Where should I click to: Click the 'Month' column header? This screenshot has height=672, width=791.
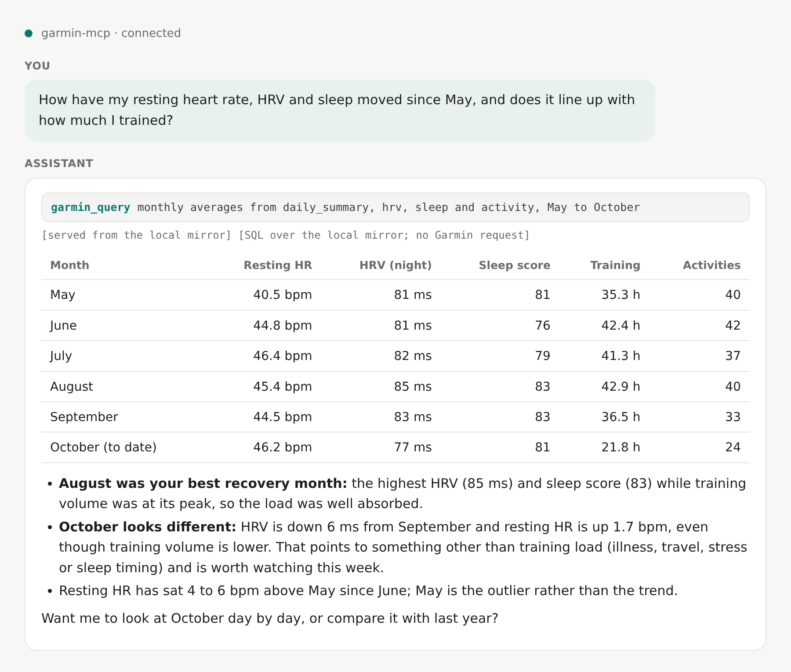tap(69, 265)
